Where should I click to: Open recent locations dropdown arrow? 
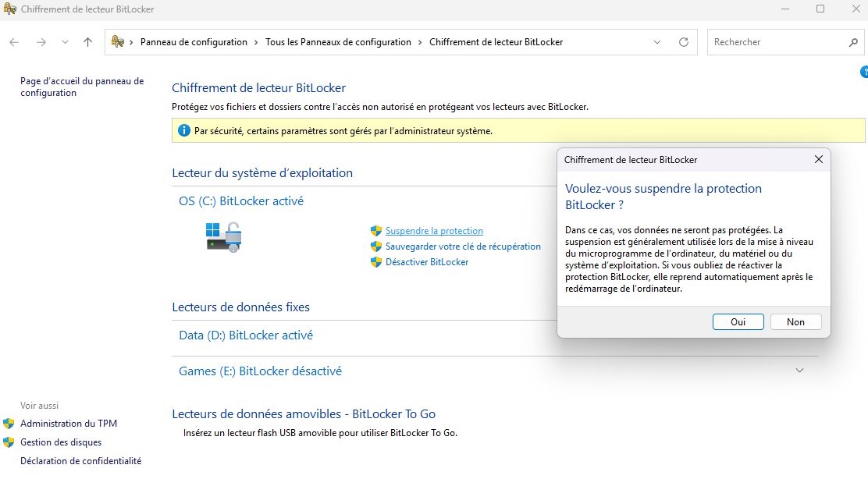(65, 42)
